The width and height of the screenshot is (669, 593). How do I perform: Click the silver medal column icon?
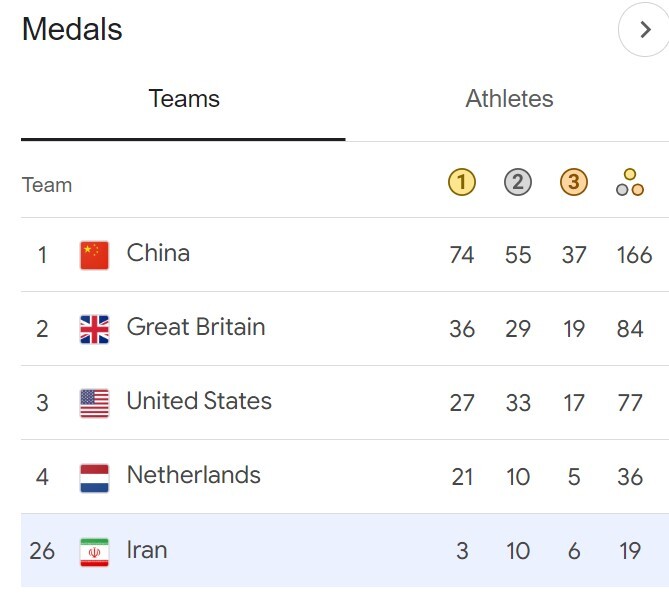point(518,182)
